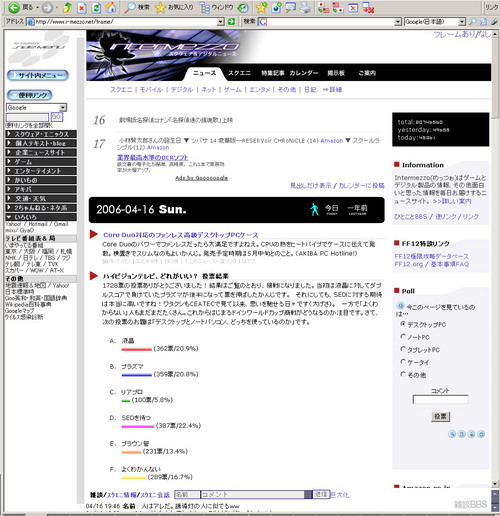Open the address bar URL dropdown

coord(220,22)
